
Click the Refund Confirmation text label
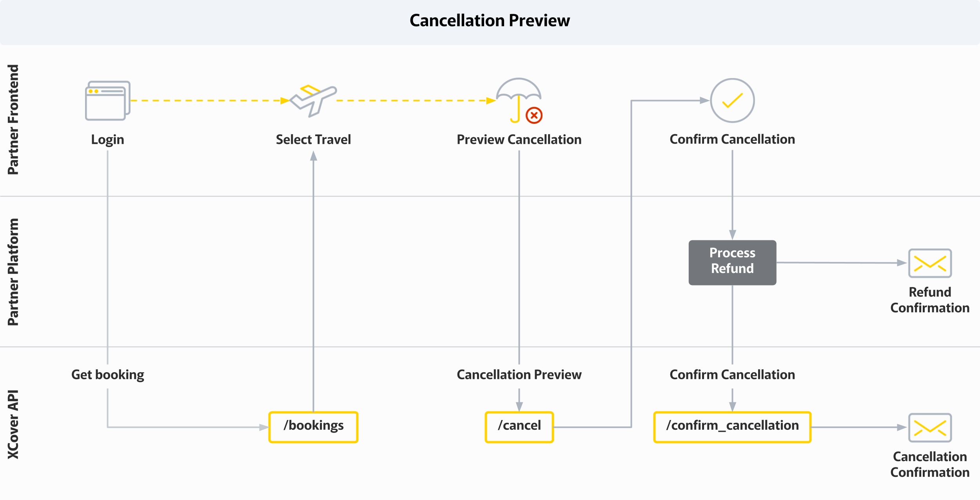pos(930,300)
